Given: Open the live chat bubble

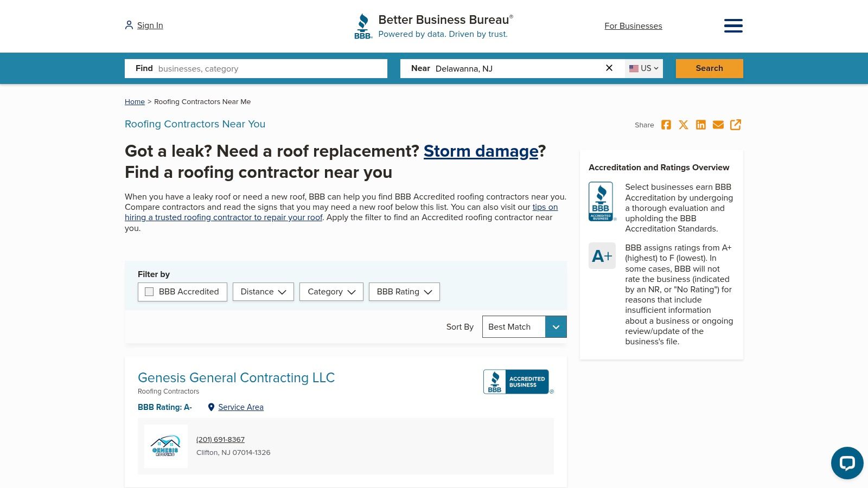Looking at the screenshot, I should (x=847, y=463).
